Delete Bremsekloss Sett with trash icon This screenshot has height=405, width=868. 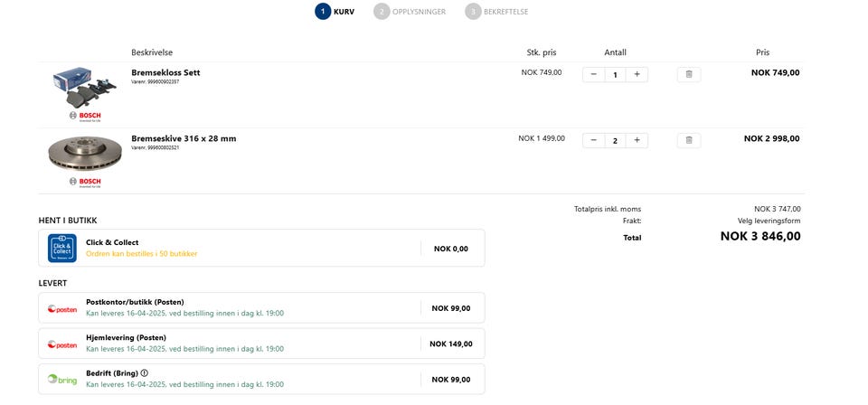click(688, 74)
